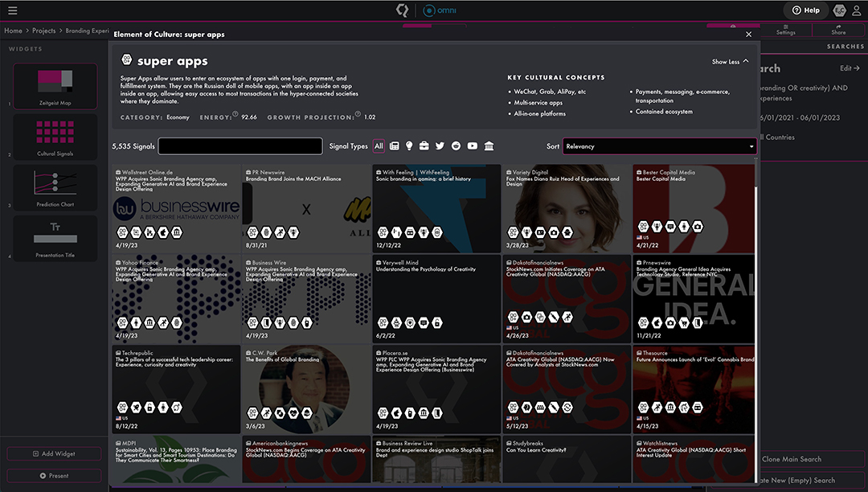Open the Sort by Relevancy dropdown
The height and width of the screenshot is (492, 868).
[659, 146]
